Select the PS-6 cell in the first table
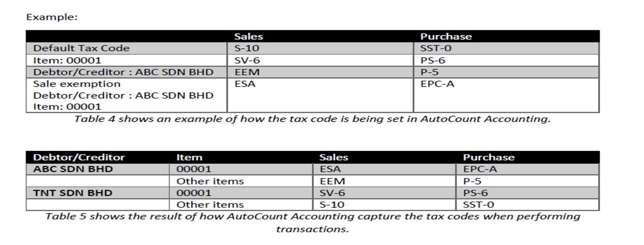The height and width of the screenshot is (245, 644). [x=433, y=61]
